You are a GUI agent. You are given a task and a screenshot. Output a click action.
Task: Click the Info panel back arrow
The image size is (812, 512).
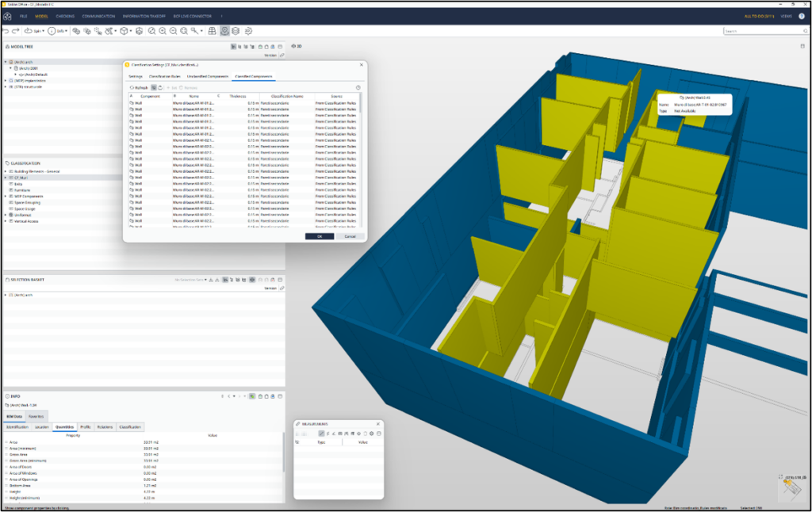click(228, 396)
